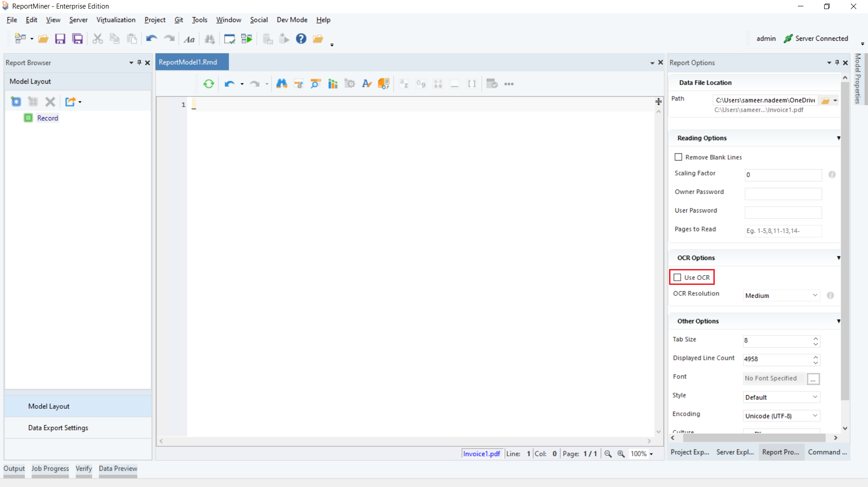Collapse the Reading Options section
The image size is (868, 487).
click(838, 138)
